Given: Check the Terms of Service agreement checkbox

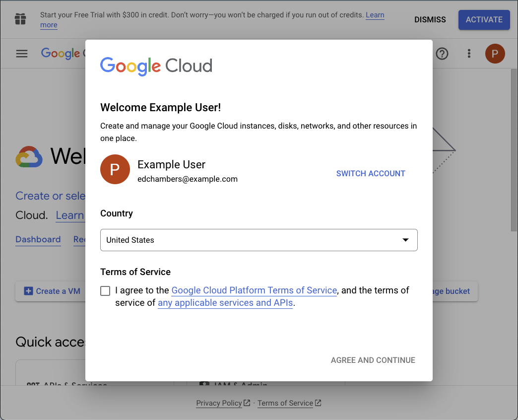Looking at the screenshot, I should point(105,291).
